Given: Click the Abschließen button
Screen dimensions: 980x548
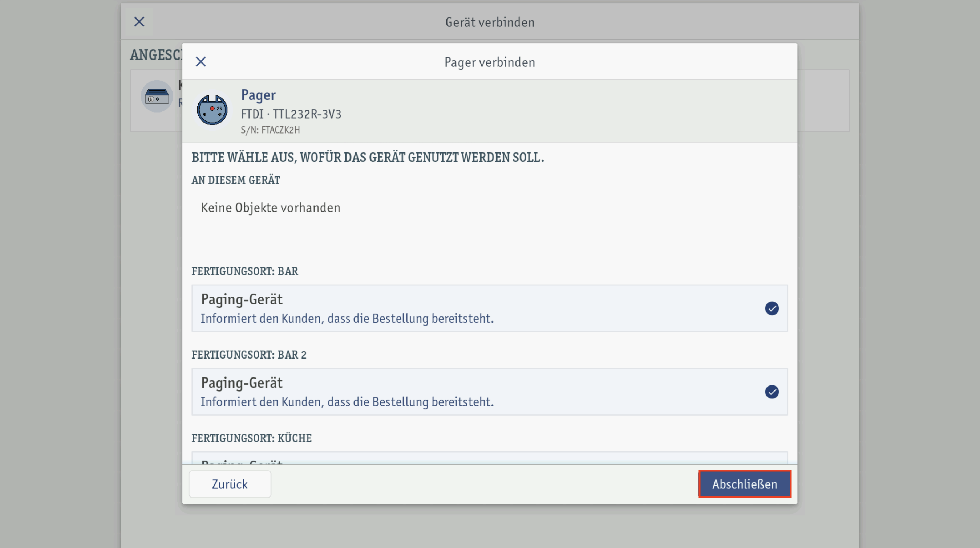Looking at the screenshot, I should (745, 484).
